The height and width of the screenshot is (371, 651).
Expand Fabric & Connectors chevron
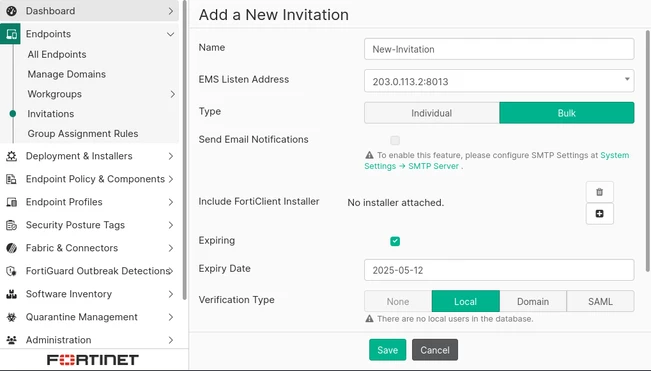[171, 248]
